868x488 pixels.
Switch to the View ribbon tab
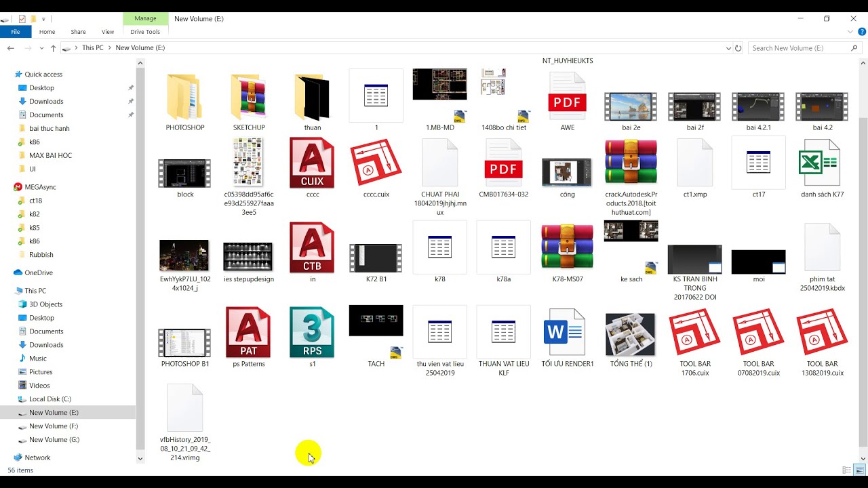pyautogui.click(x=108, y=32)
